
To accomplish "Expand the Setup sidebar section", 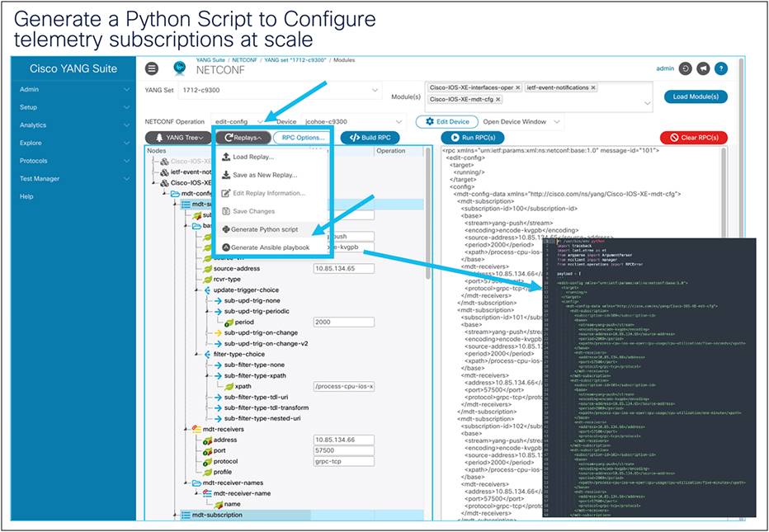I will [73, 107].
